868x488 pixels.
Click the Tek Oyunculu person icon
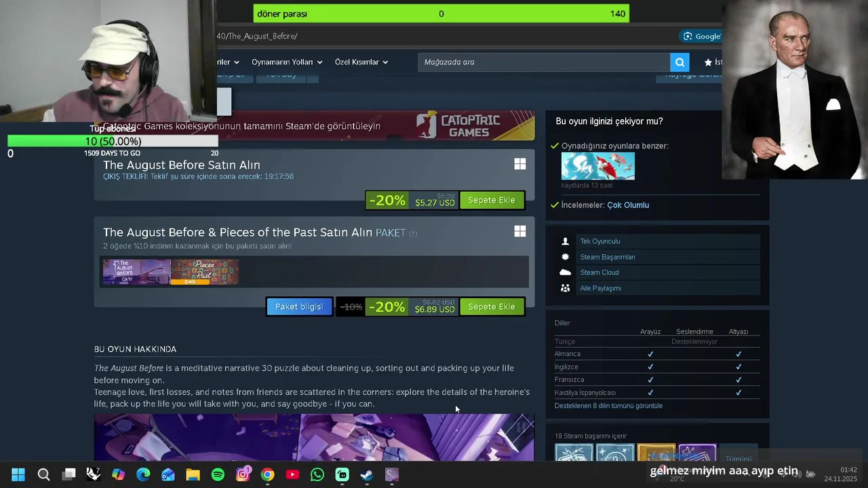(x=566, y=241)
